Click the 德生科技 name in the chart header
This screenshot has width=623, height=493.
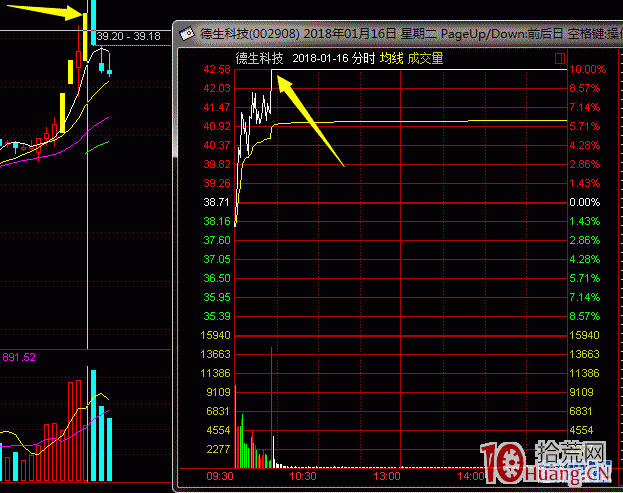(259, 58)
